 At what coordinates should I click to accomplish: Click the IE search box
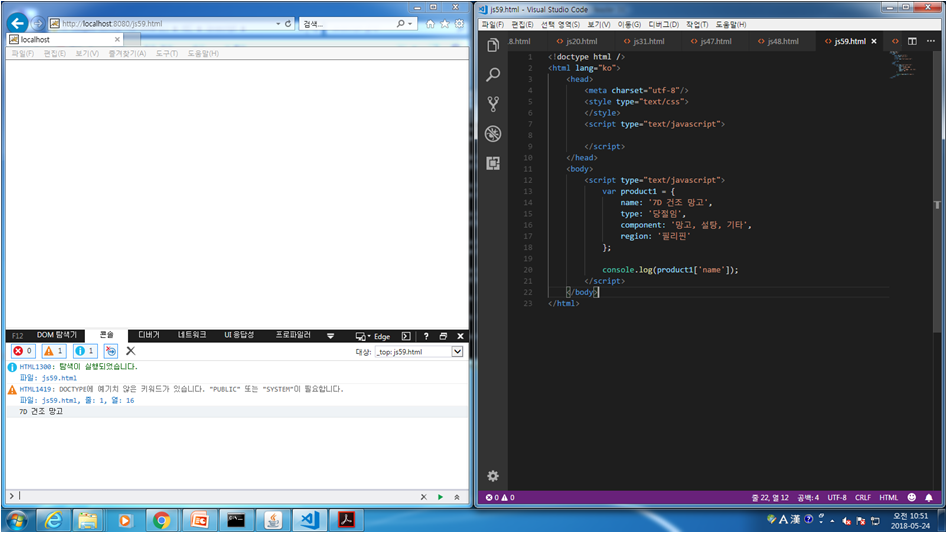pos(347,24)
